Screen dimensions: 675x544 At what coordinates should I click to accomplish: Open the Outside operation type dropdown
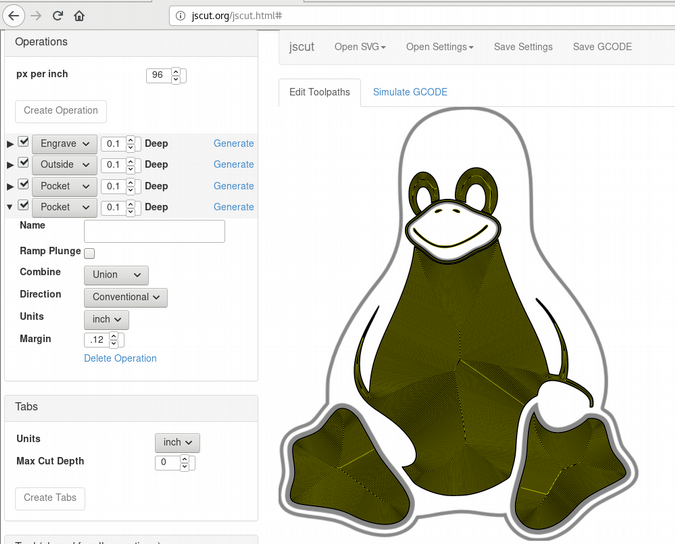pos(65,165)
